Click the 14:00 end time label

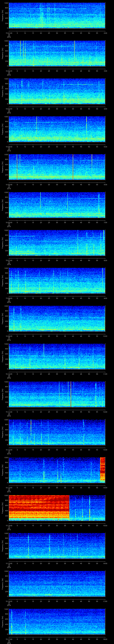pyautogui.click(x=105, y=487)
